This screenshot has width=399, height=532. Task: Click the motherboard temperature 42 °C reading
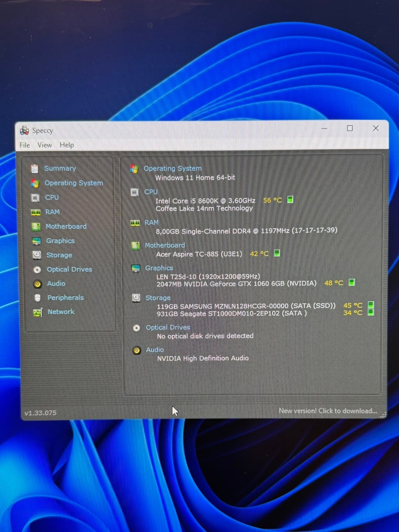coord(259,254)
